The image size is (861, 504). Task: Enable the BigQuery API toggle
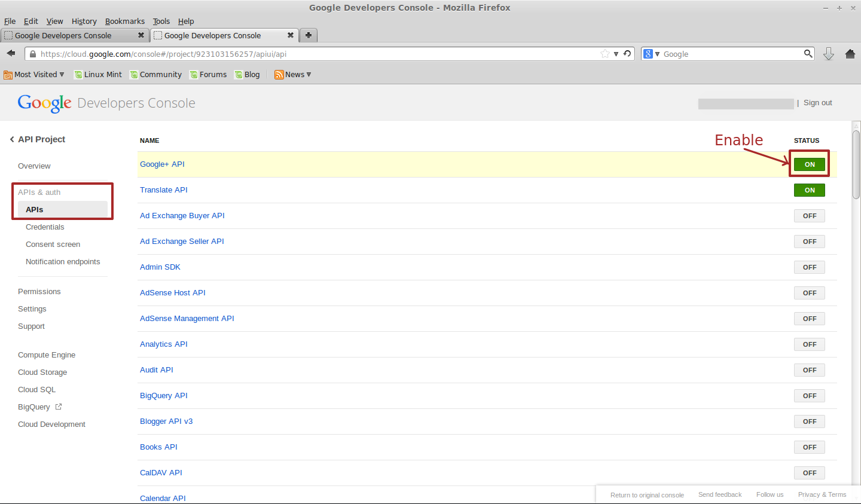point(810,396)
